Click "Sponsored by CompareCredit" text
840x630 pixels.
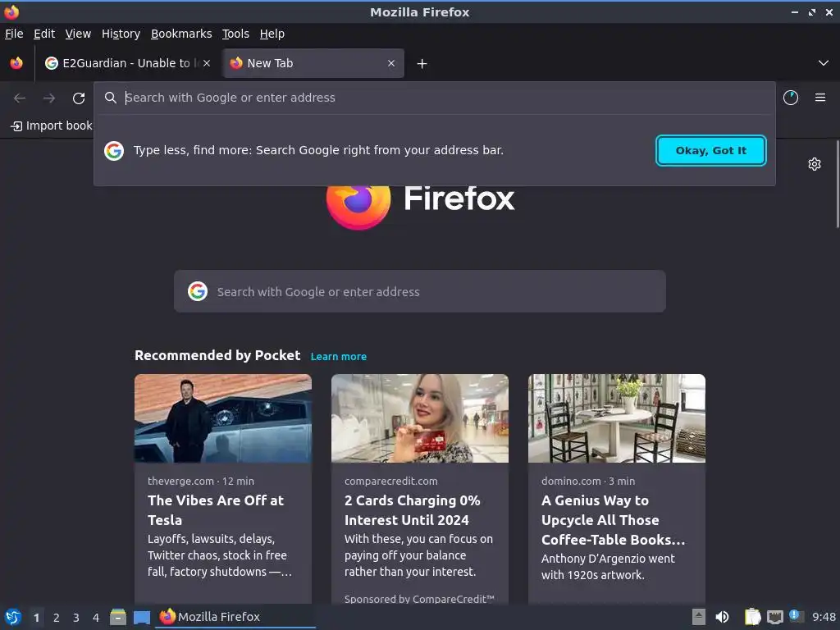419,599
